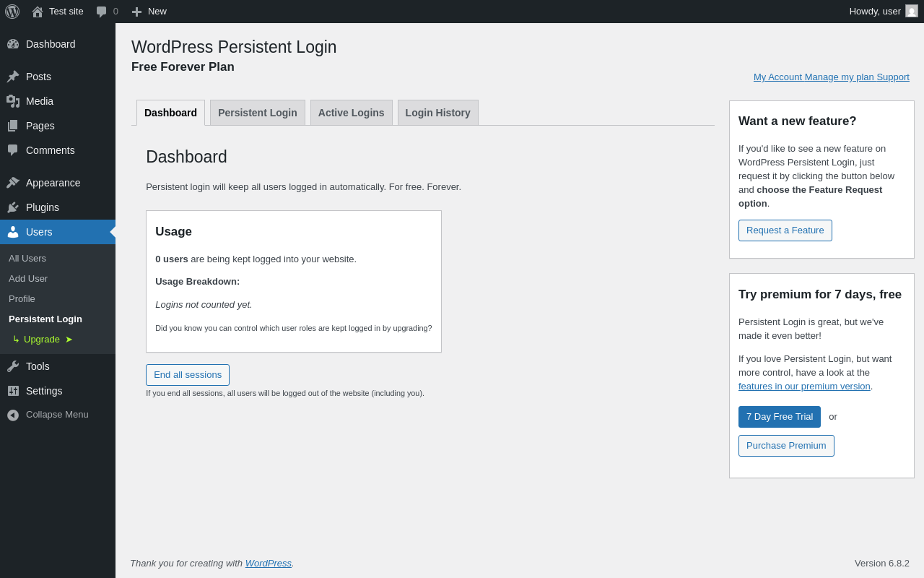Click the 7 Day Free Trial button

point(779,417)
